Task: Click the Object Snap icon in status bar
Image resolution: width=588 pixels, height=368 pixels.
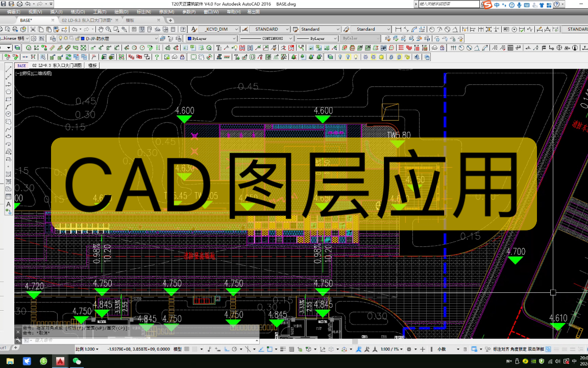Action: point(248,348)
